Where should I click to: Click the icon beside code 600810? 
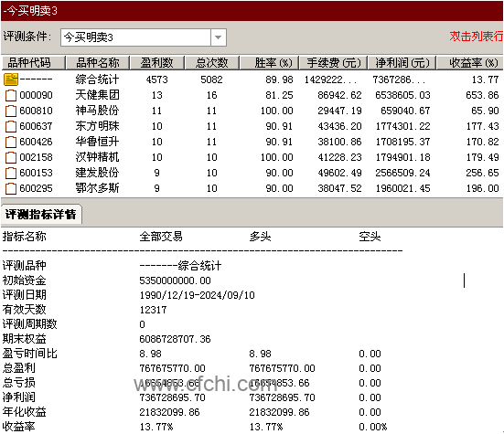[x=11, y=111]
